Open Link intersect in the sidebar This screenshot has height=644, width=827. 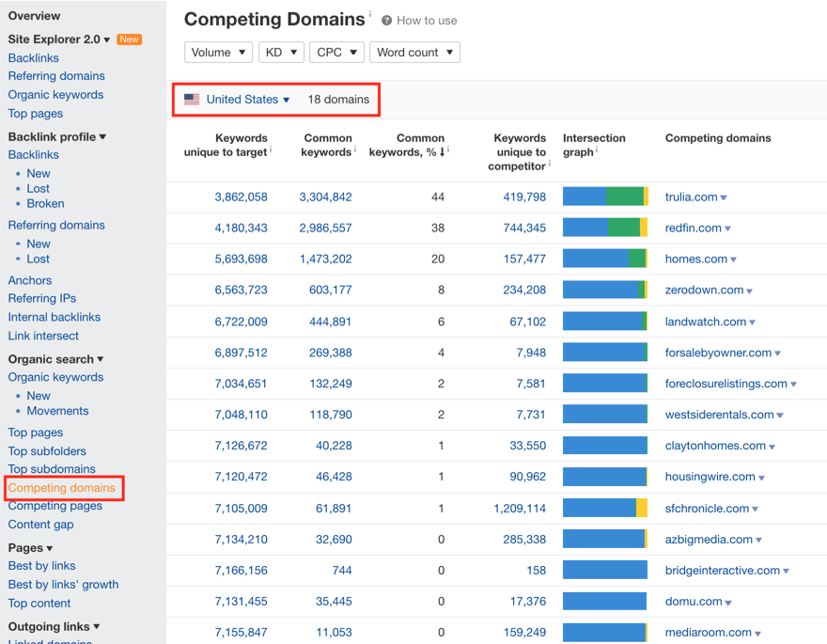click(43, 336)
